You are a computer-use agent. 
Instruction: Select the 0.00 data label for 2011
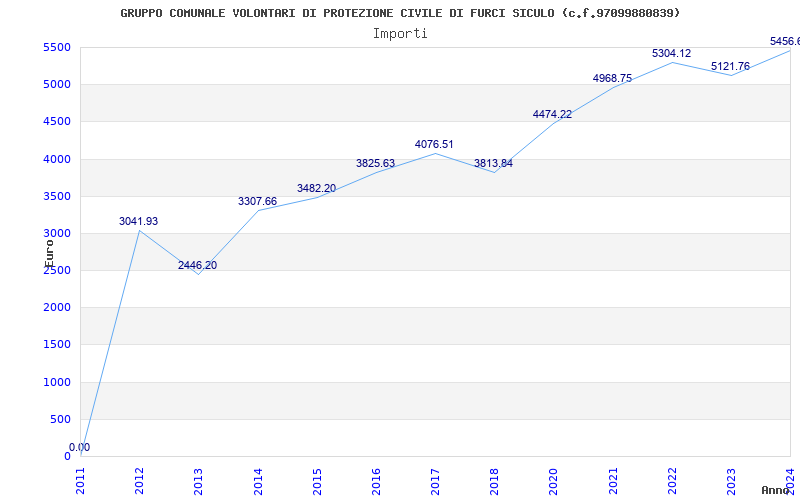pyautogui.click(x=80, y=447)
